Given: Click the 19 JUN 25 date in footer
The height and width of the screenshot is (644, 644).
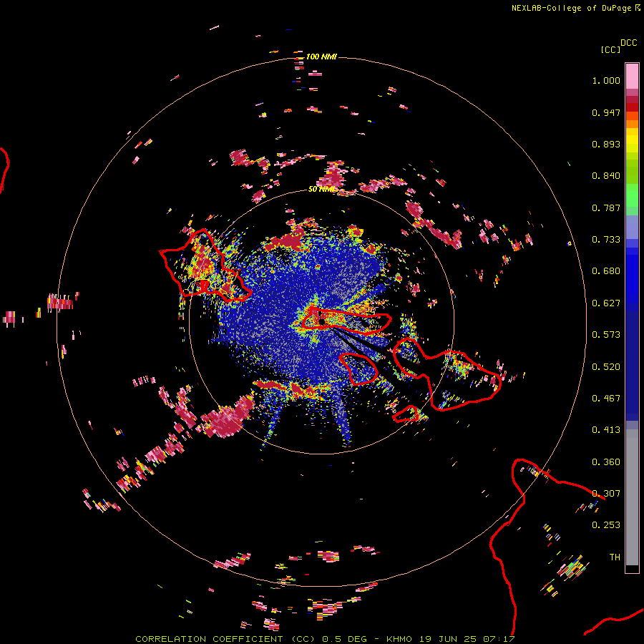Looking at the screenshot, I should coord(448,639).
